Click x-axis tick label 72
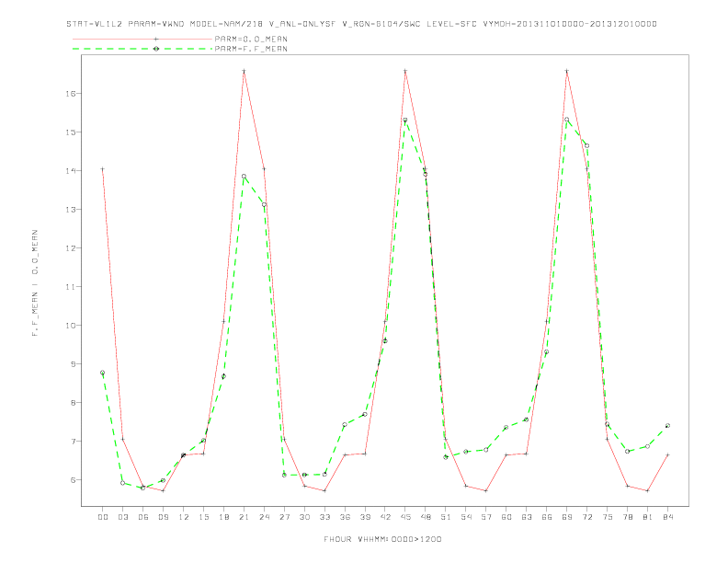This screenshot has width=728, height=563. click(587, 517)
